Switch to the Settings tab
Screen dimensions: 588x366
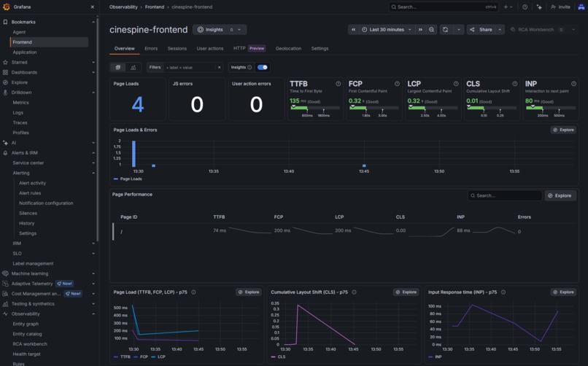[x=320, y=48]
